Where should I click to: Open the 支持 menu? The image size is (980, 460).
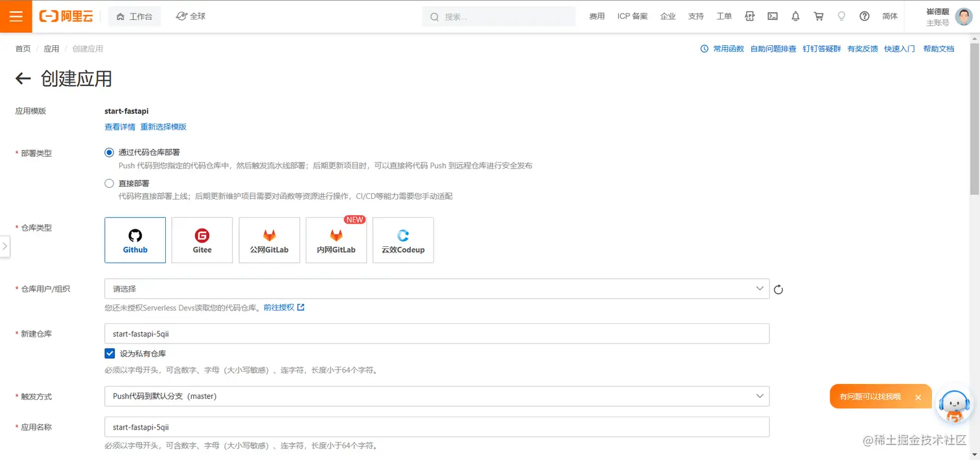(x=696, y=16)
